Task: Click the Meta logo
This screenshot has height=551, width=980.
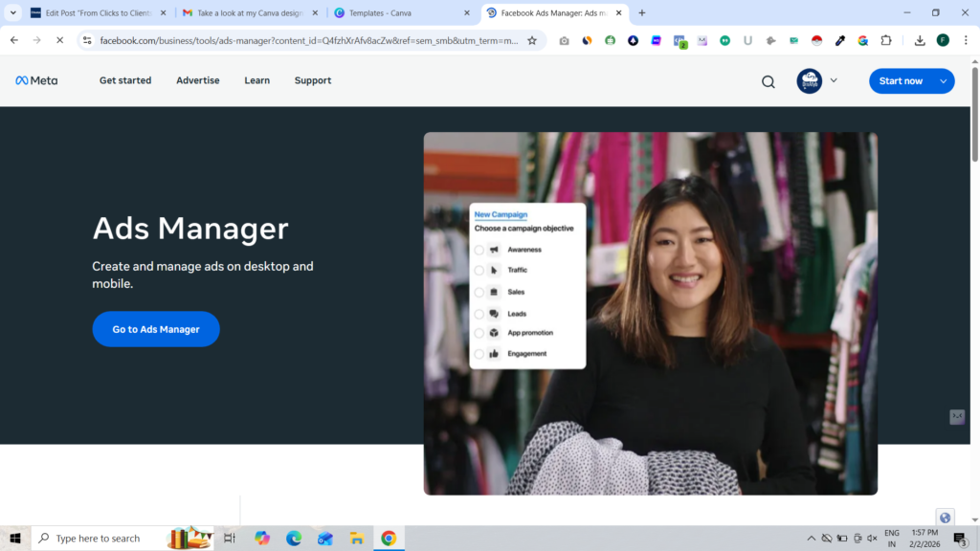Action: point(36,81)
